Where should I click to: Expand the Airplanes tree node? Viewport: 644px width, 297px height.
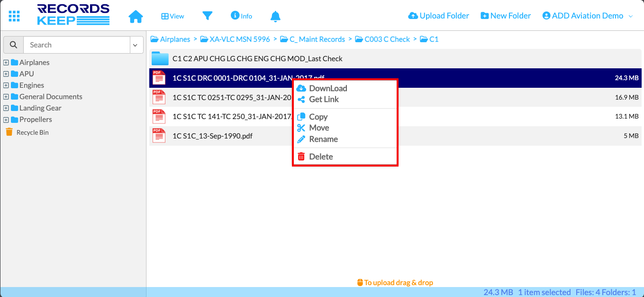tap(6, 63)
